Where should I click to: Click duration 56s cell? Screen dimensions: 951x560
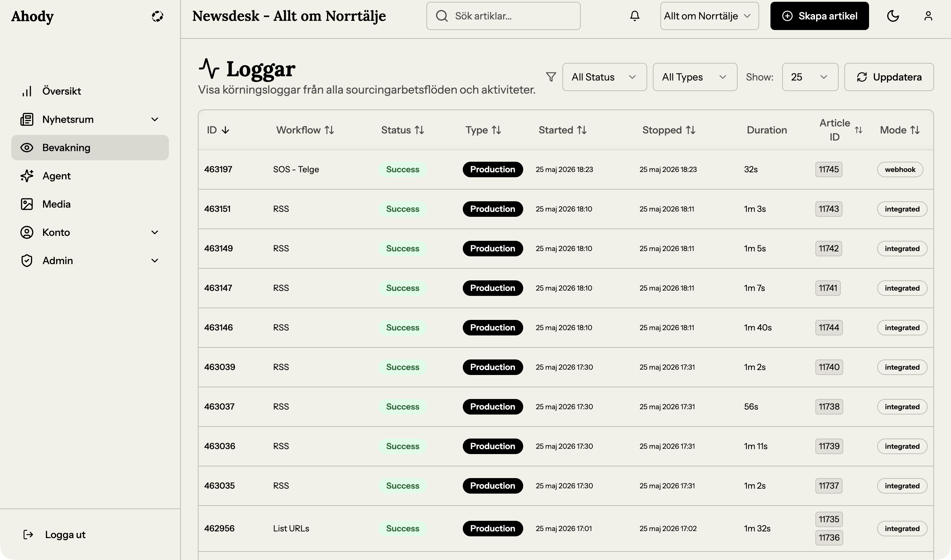pos(751,407)
